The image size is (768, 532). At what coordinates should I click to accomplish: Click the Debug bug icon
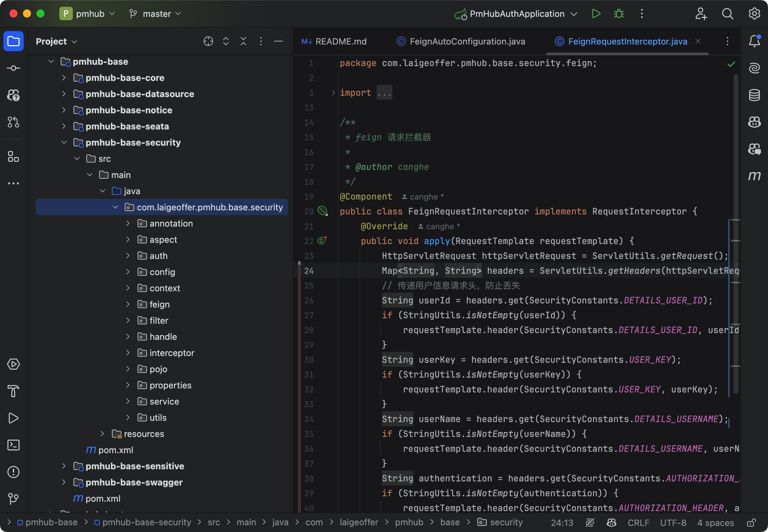619,14
